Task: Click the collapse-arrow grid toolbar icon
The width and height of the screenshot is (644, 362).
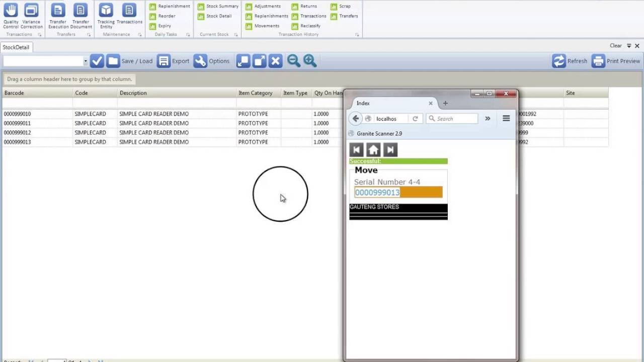Action: pos(243,61)
